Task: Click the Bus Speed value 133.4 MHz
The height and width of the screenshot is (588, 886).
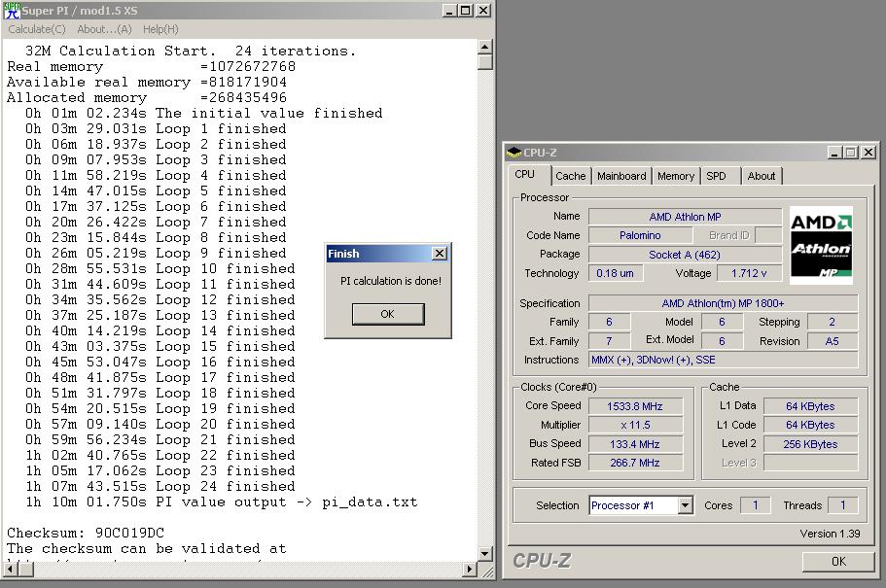Action: coord(635,444)
